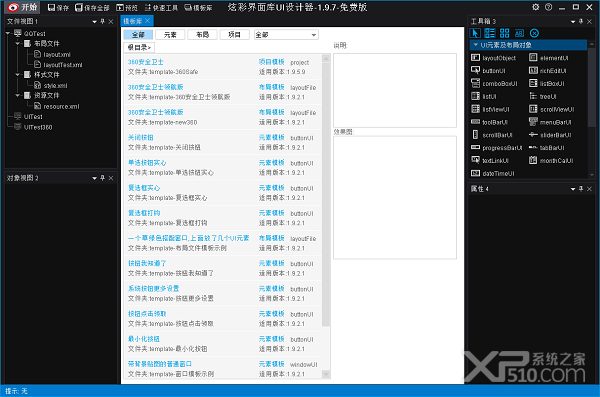Open the settings gear in title bar

[536, 7]
